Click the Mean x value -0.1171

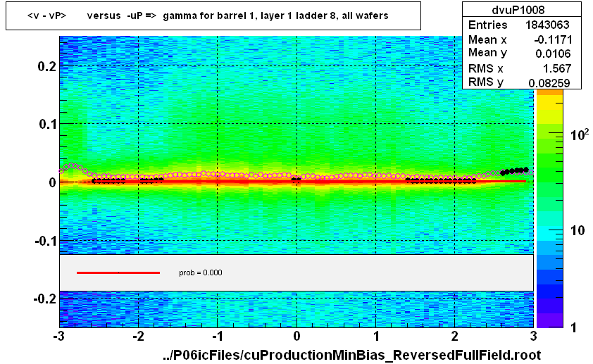553,39
